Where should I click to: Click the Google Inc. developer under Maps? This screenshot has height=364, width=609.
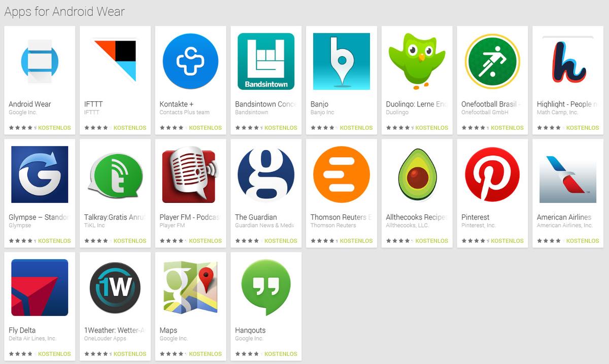point(174,338)
